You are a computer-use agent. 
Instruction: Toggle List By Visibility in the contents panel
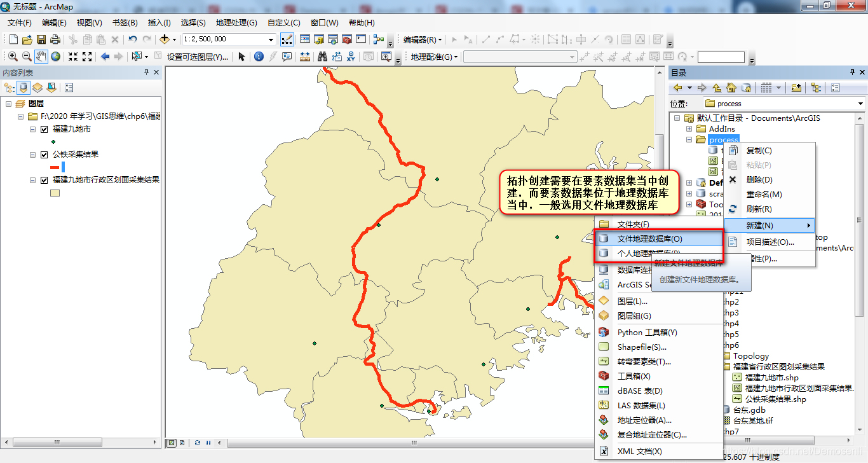37,88
